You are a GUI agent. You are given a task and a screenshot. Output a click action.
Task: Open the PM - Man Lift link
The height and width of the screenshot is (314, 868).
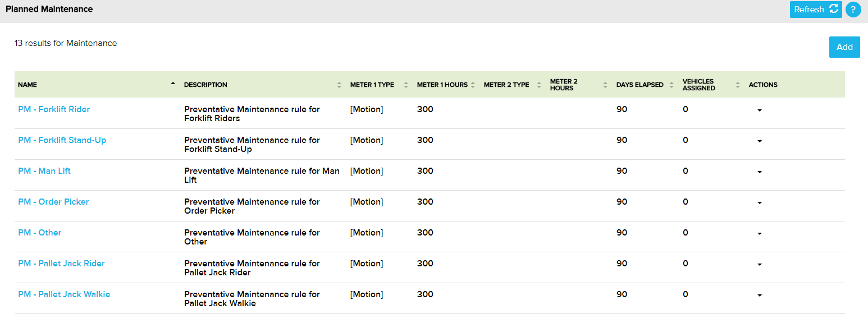(44, 171)
